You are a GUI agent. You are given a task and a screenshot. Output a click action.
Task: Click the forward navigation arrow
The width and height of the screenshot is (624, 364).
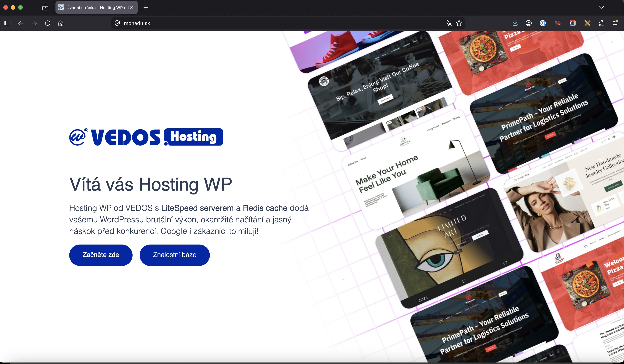coord(34,23)
